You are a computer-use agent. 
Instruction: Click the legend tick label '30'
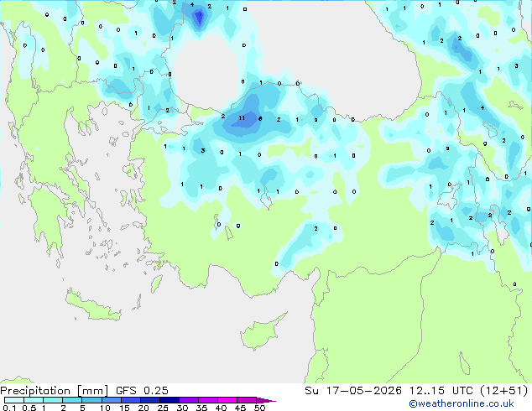pos(182,408)
